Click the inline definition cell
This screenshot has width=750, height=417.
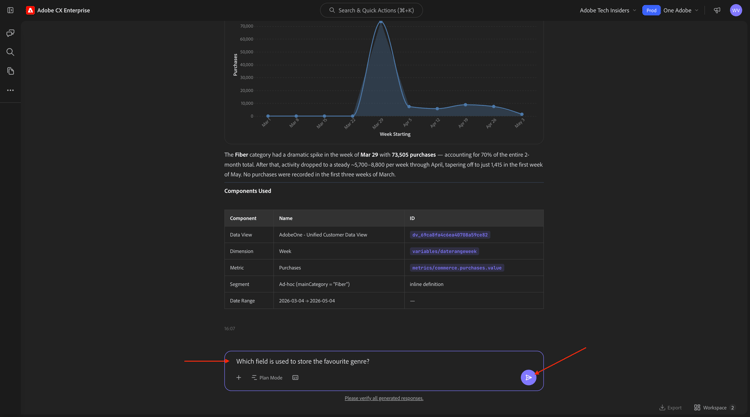point(427,284)
